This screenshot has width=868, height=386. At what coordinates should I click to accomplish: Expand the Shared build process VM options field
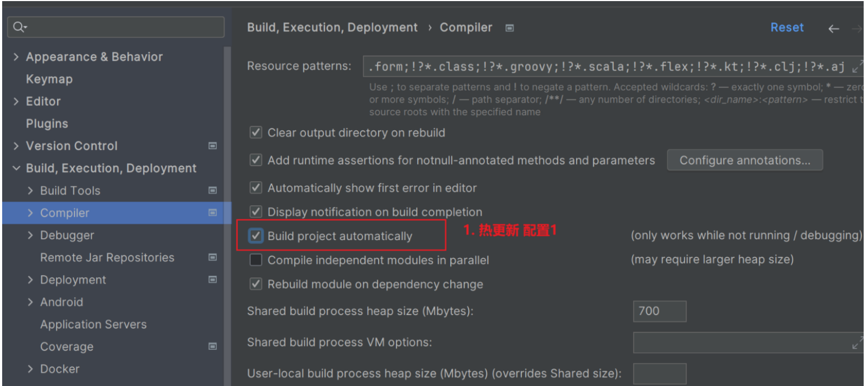[857, 343]
